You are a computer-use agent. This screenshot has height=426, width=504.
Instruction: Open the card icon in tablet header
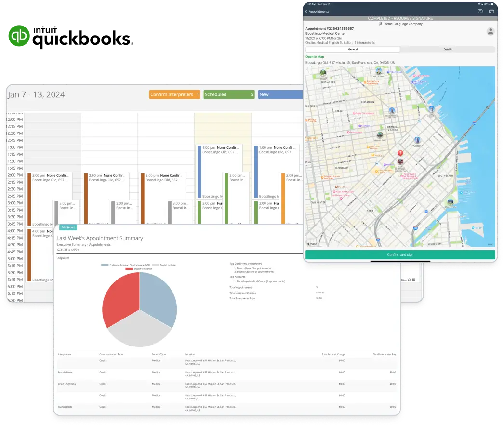491,11
